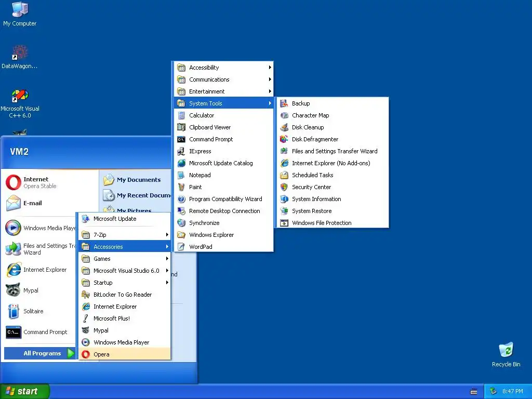Image resolution: width=532 pixels, height=399 pixels.
Task: Expand Games program folder
Action: 124,259
